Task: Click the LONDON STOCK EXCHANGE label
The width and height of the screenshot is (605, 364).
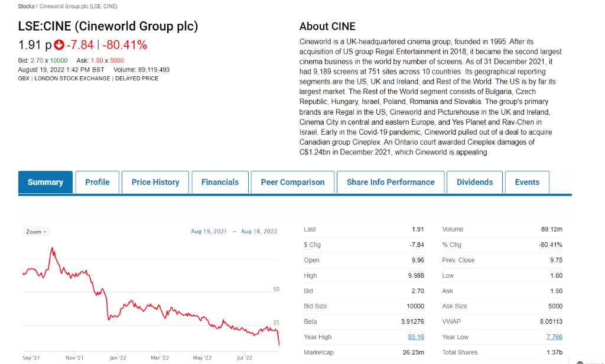Action: (72, 79)
